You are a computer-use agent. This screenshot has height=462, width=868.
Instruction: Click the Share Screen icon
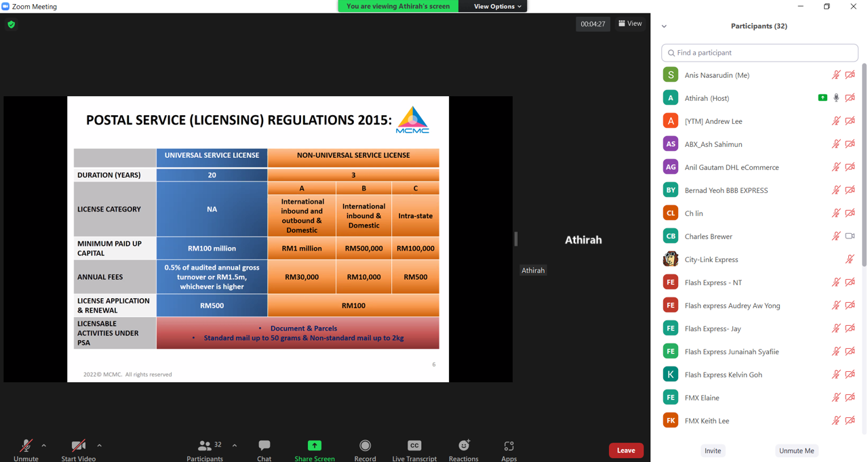pos(315,446)
